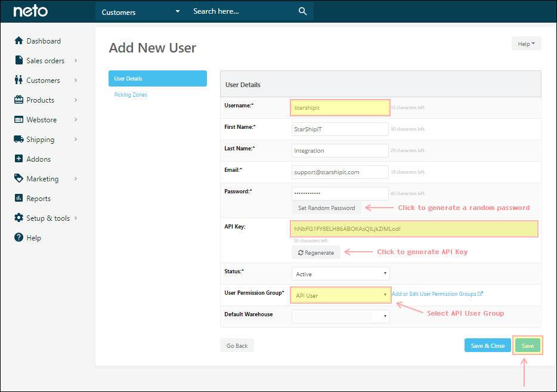Switch to the Picking Zones tab
This screenshot has height=392, width=557.
pyautogui.click(x=130, y=94)
